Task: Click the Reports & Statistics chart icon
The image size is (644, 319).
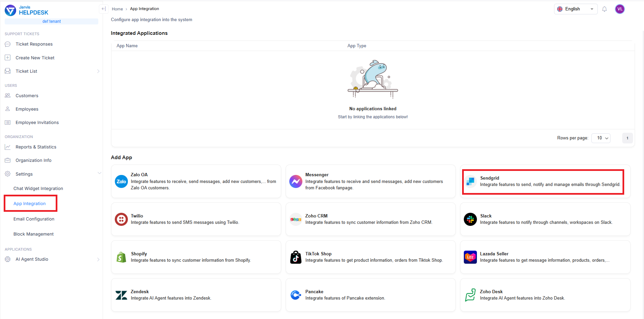Action: tap(8, 147)
